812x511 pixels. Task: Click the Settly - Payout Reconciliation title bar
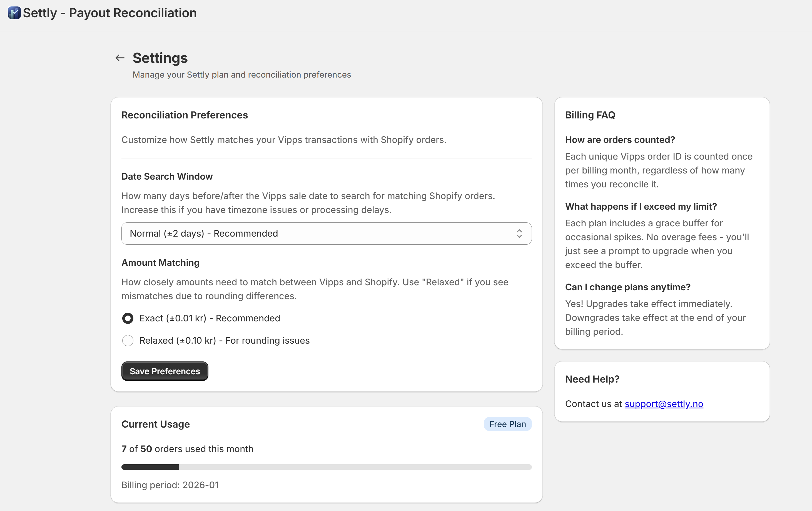109,13
